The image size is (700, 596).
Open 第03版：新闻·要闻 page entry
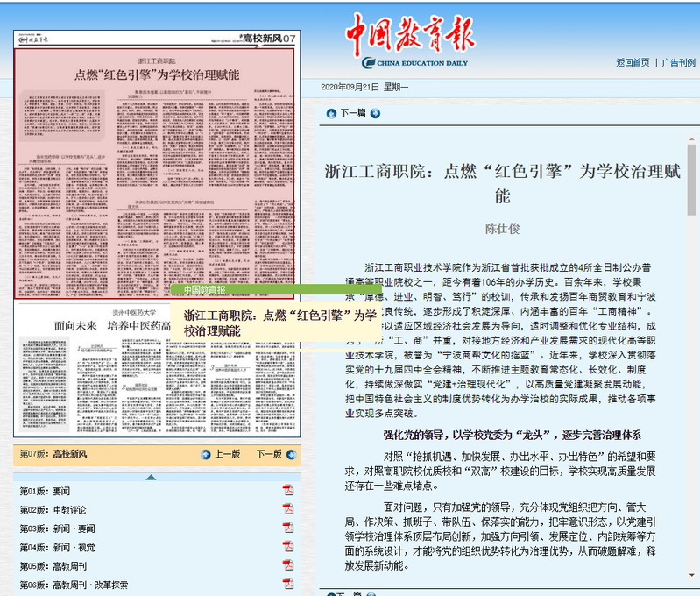pyautogui.click(x=61, y=529)
